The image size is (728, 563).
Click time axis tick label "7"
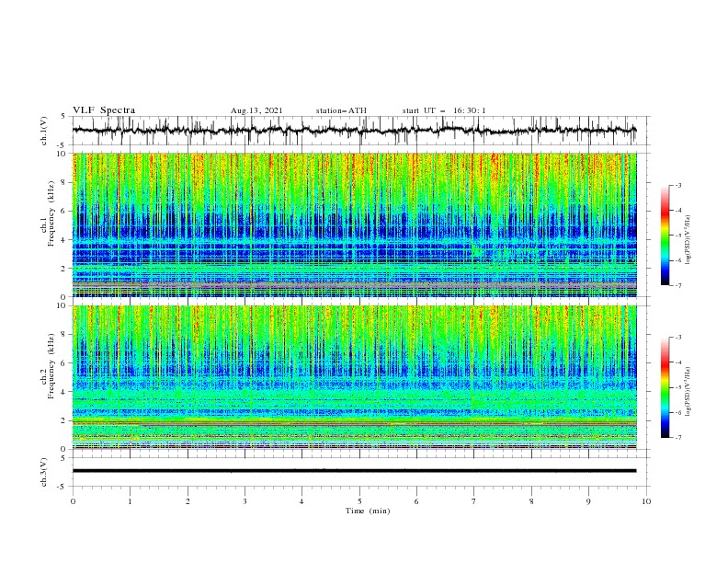tap(474, 501)
